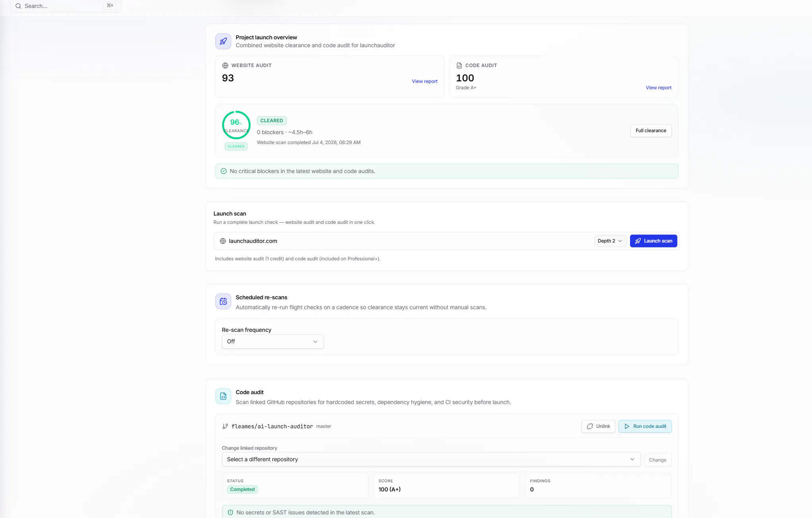812x518 pixels.
Task: Click the CLEARED badge beside blockers count
Action: (272, 121)
